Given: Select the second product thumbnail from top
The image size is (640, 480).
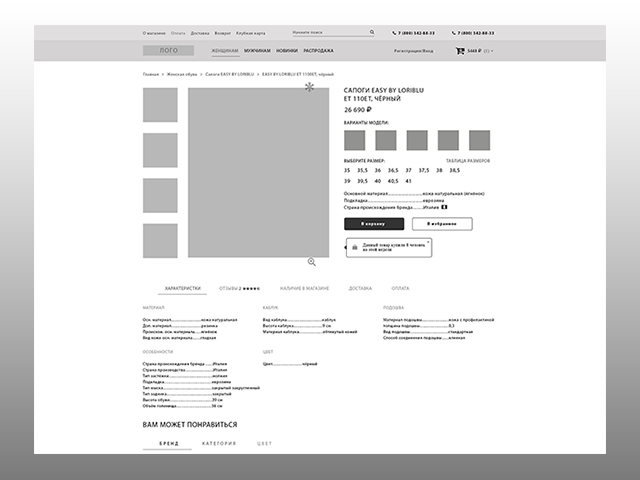Looking at the screenshot, I should 160,150.
